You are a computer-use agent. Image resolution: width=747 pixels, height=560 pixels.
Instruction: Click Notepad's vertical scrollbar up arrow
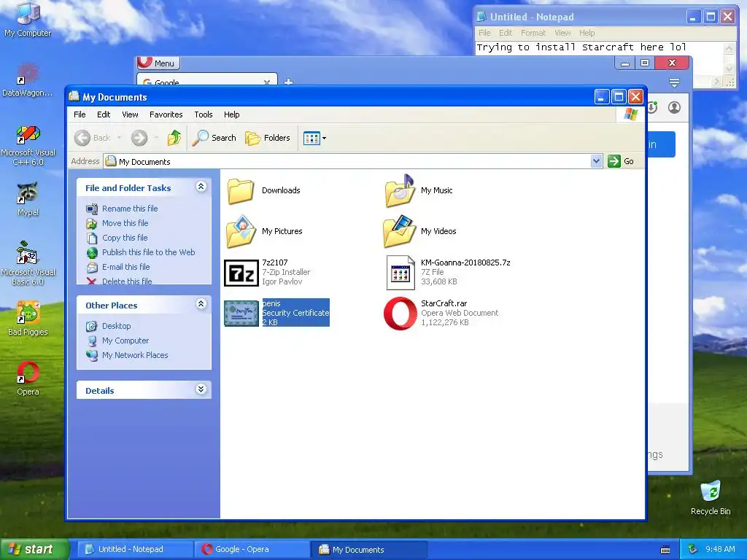(x=729, y=47)
